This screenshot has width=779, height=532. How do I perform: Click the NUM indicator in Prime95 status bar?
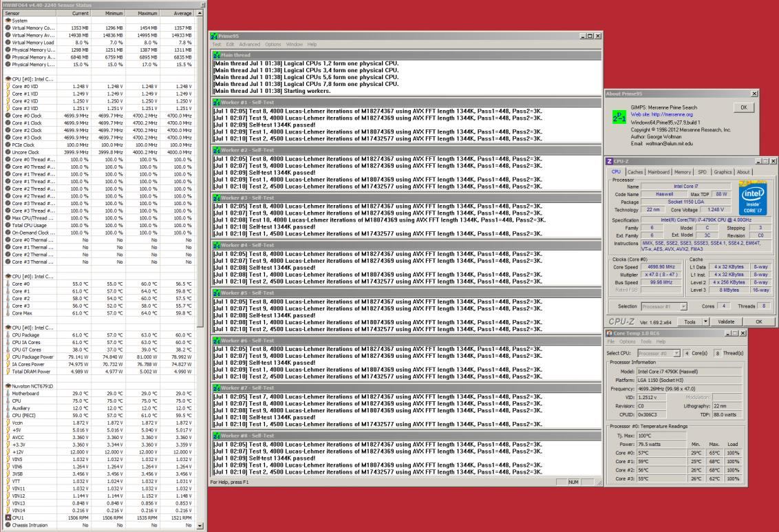(573, 482)
